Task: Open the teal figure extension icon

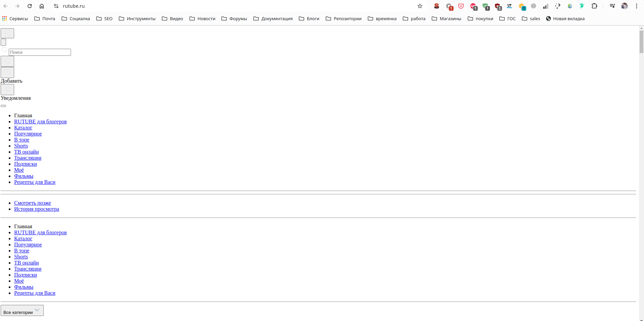Action: click(582, 6)
